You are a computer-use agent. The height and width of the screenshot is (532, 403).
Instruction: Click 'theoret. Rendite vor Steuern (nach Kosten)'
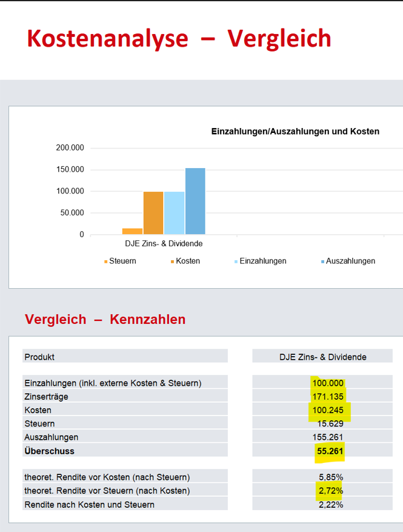[x=107, y=491]
